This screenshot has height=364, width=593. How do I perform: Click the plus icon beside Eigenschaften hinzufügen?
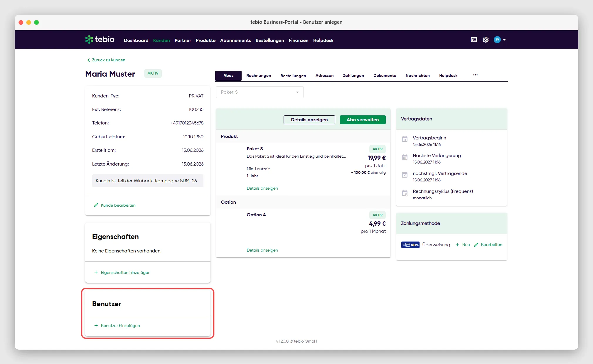[96, 272]
